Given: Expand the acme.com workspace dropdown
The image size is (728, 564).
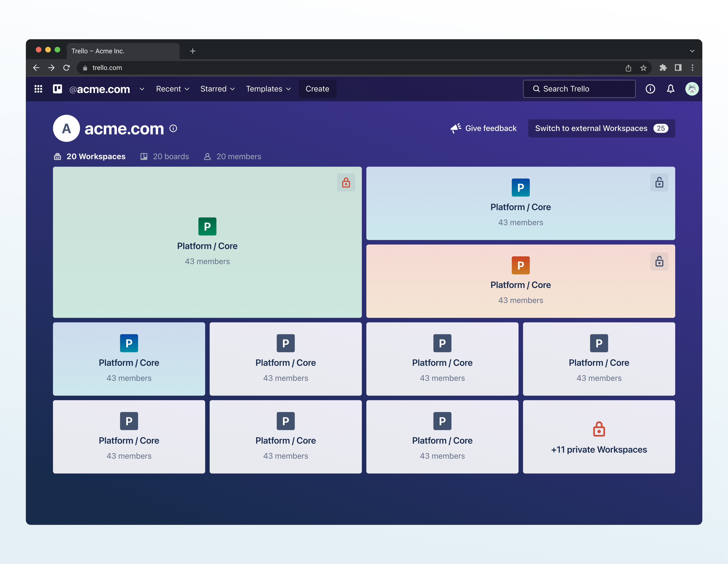Looking at the screenshot, I should (x=142, y=89).
